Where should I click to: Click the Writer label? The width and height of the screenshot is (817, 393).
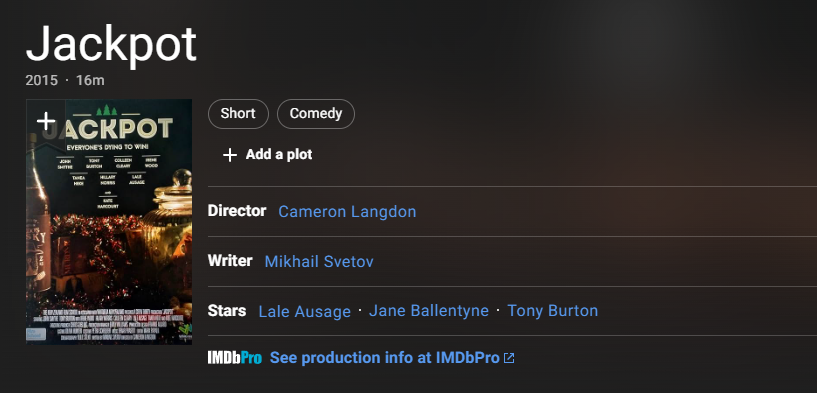pyautogui.click(x=230, y=261)
